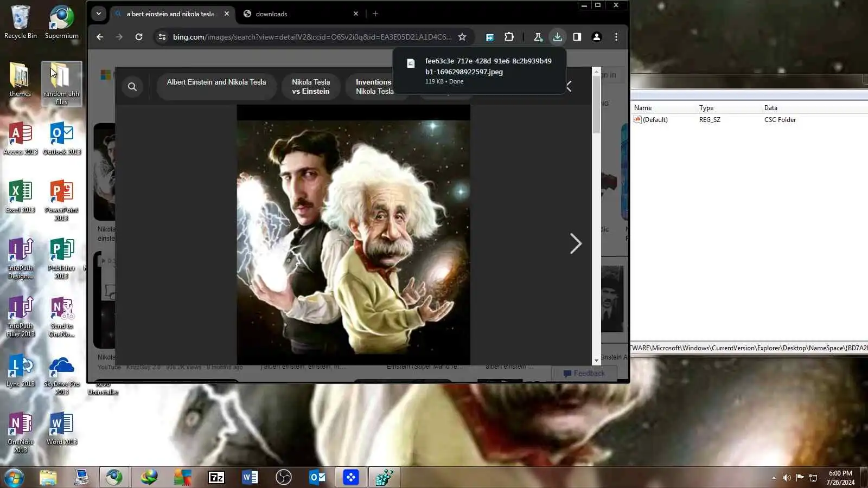Viewport: 868px width, 488px height.
Task: Bookmark this page with the star
Action: 462,37
